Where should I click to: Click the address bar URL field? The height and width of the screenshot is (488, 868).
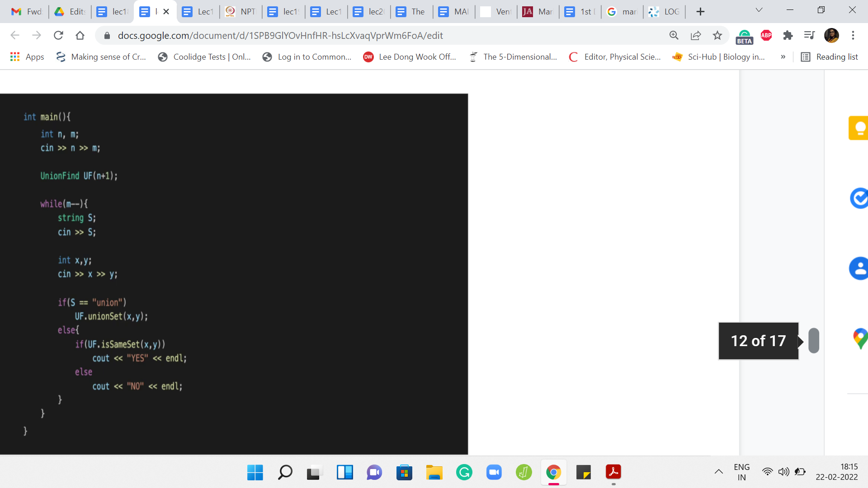(280, 35)
